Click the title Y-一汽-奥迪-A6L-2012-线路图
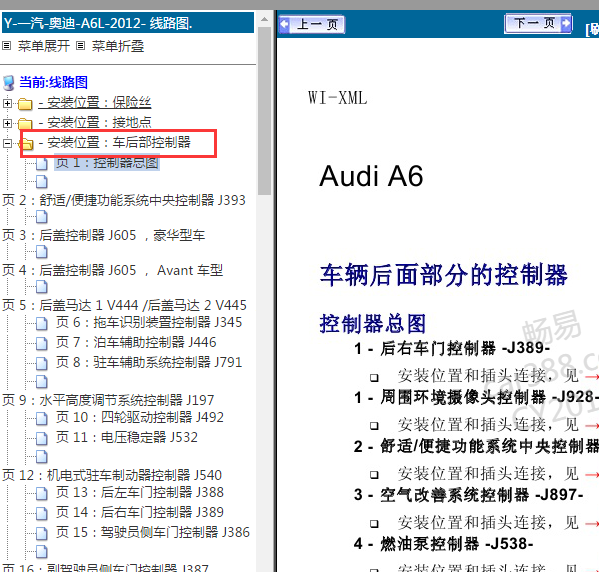599x572 pixels. (x=98, y=23)
